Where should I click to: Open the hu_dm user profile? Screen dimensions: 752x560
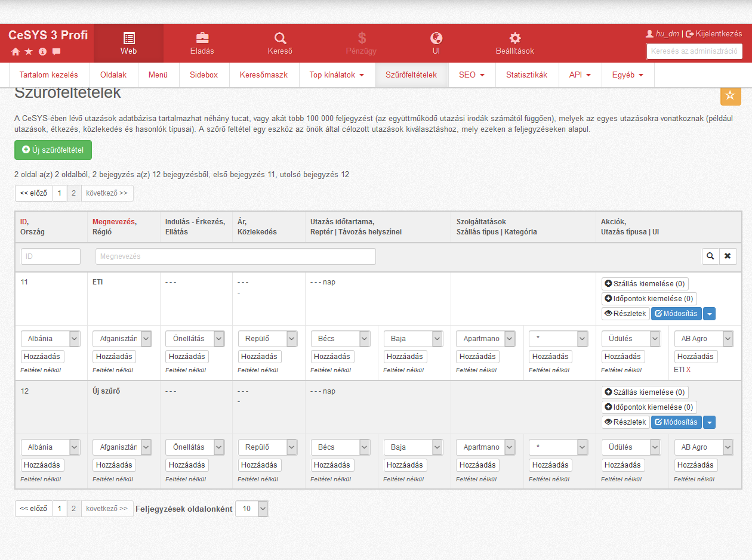pos(662,34)
